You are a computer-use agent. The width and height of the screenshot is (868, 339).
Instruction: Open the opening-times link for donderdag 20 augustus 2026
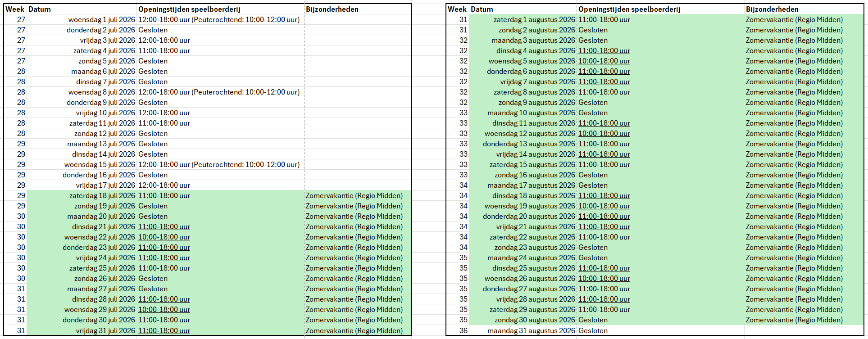(604, 217)
